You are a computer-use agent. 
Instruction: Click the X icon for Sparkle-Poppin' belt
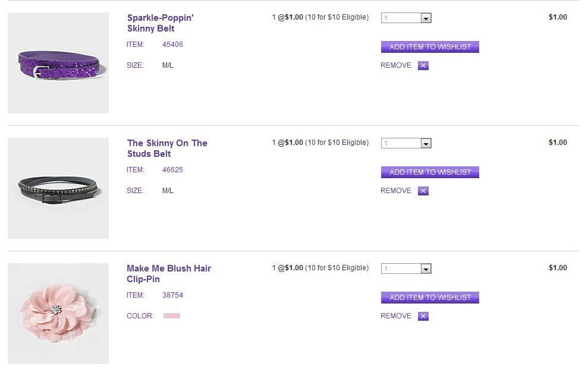coord(423,66)
